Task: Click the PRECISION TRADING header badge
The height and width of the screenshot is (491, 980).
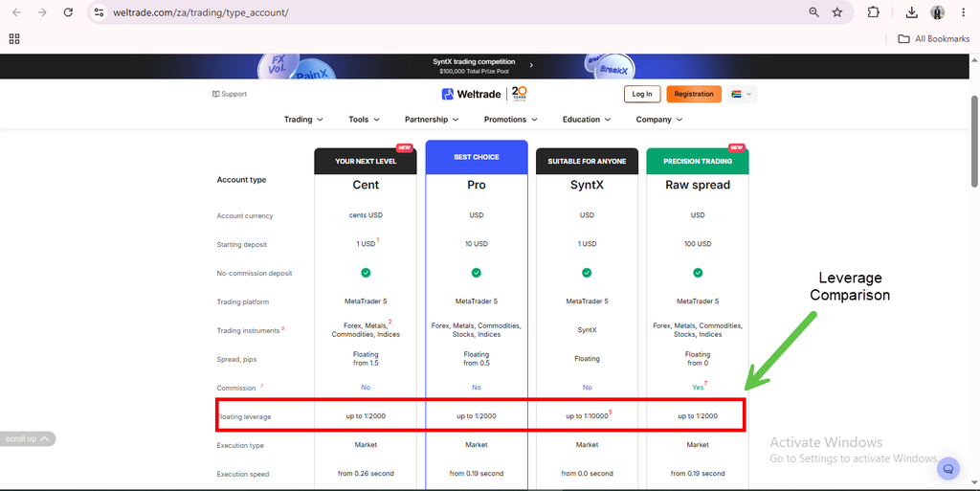Action: [698, 161]
